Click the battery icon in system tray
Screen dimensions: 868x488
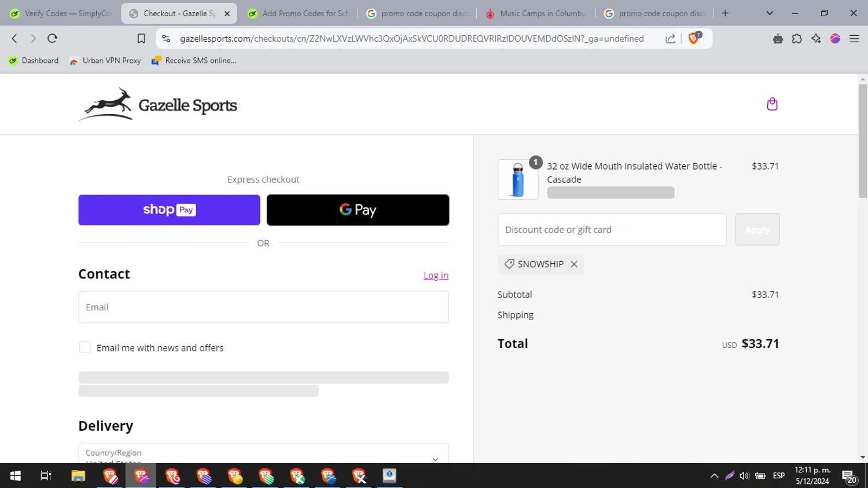(760, 476)
